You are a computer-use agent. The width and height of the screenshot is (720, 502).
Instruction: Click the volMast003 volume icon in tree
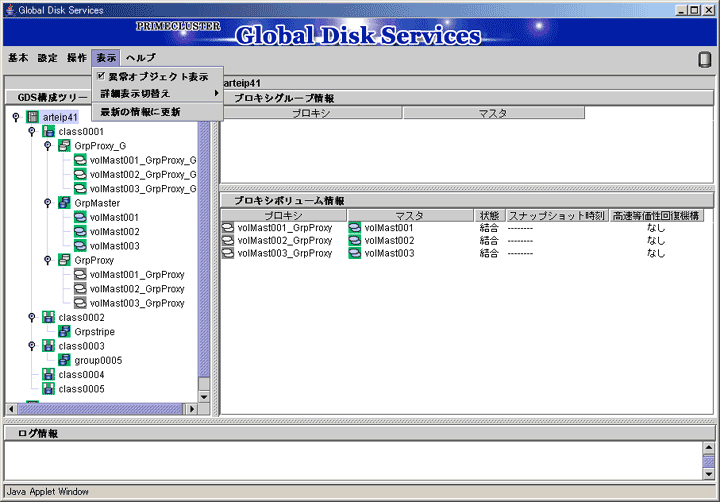[x=80, y=246]
